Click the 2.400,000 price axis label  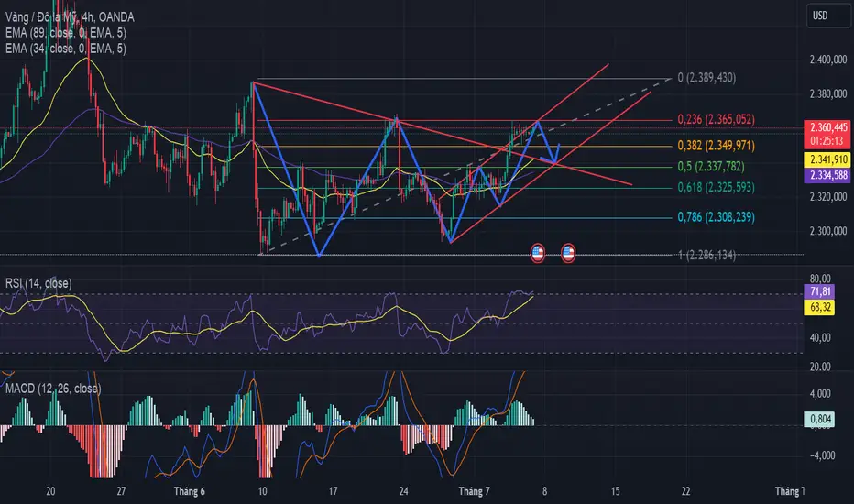point(828,60)
